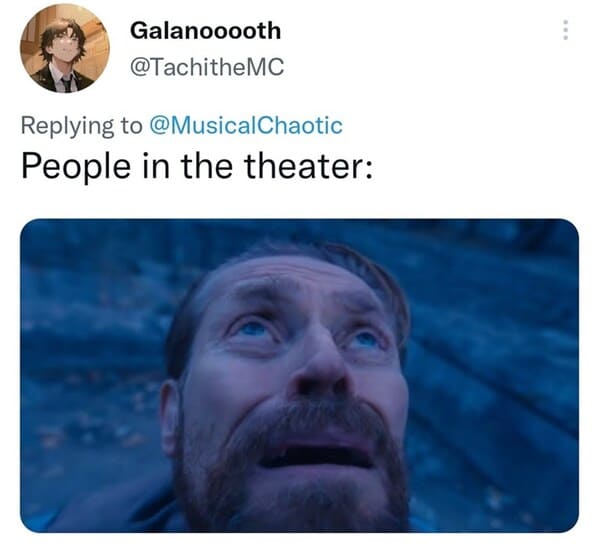
Task: Expand the attached tweet image
Action: click(x=300, y=375)
